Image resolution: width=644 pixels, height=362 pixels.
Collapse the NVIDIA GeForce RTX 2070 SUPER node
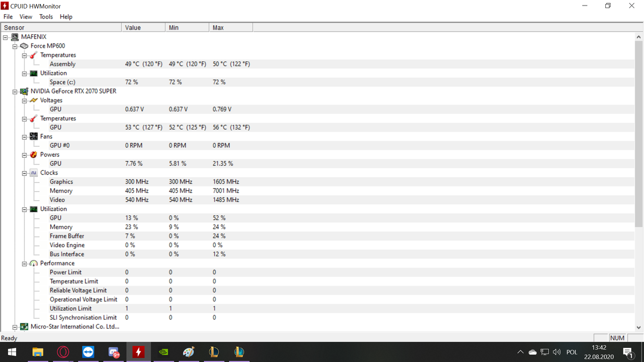pyautogui.click(x=15, y=91)
